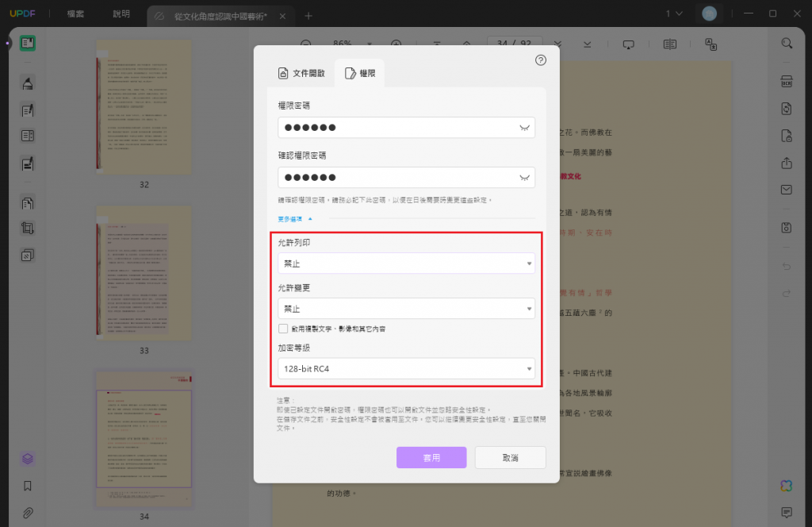Image resolution: width=812 pixels, height=527 pixels.
Task: Select page 33 thumbnail
Action: click(x=144, y=273)
